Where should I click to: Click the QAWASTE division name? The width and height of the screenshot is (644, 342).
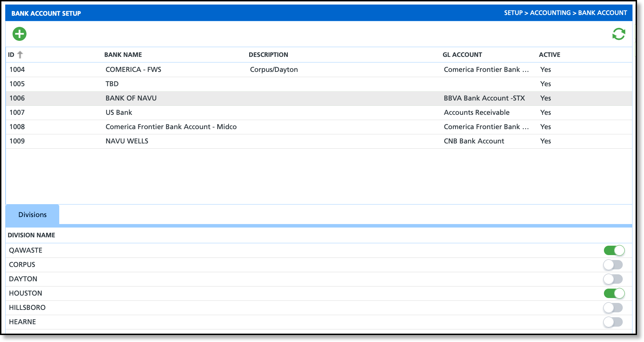pos(25,250)
